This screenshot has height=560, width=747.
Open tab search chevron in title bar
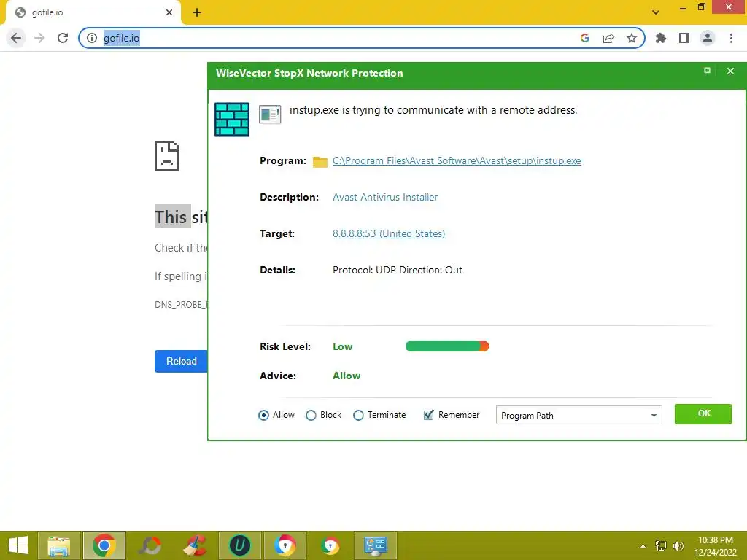(656, 12)
